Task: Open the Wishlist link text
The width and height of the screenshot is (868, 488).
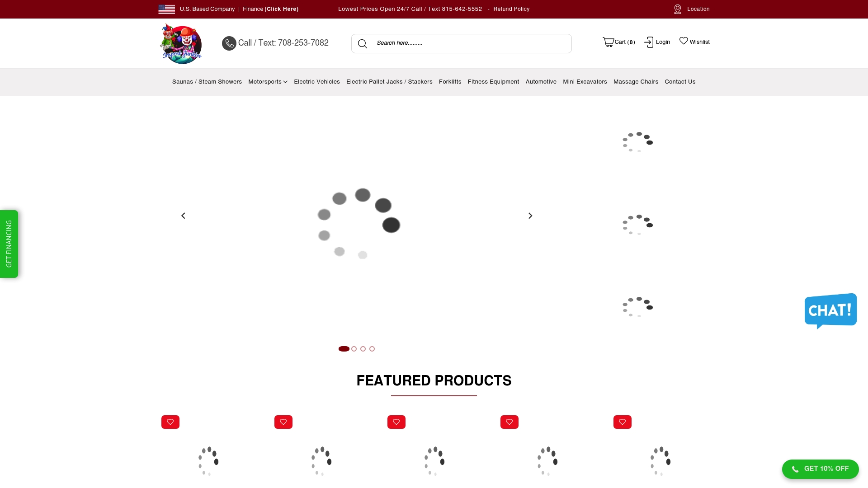Action: point(700,42)
